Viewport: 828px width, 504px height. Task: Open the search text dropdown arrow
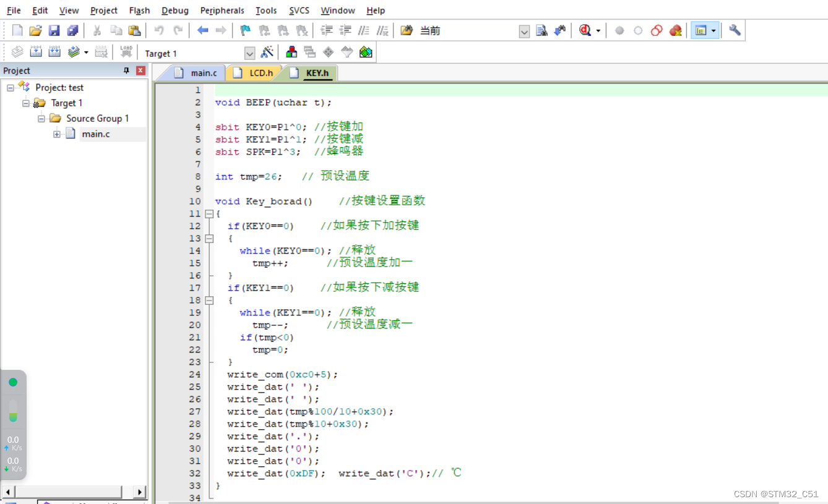click(x=524, y=32)
